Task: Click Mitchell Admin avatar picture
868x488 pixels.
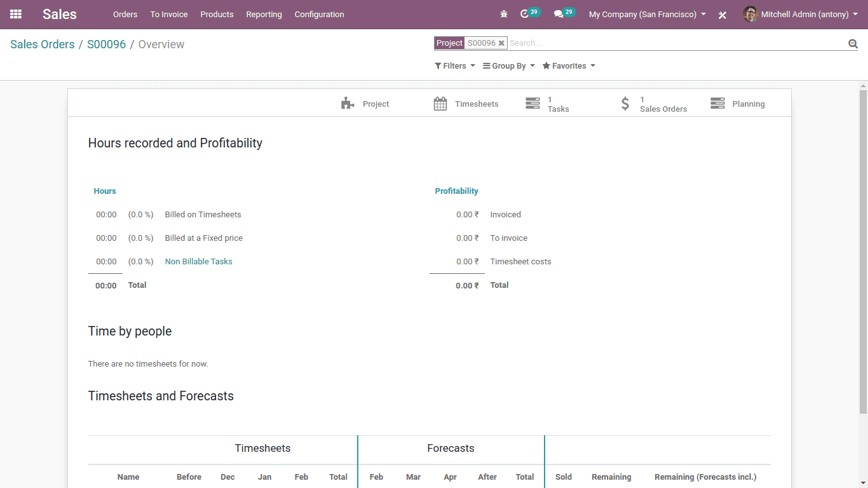Action: (x=750, y=14)
